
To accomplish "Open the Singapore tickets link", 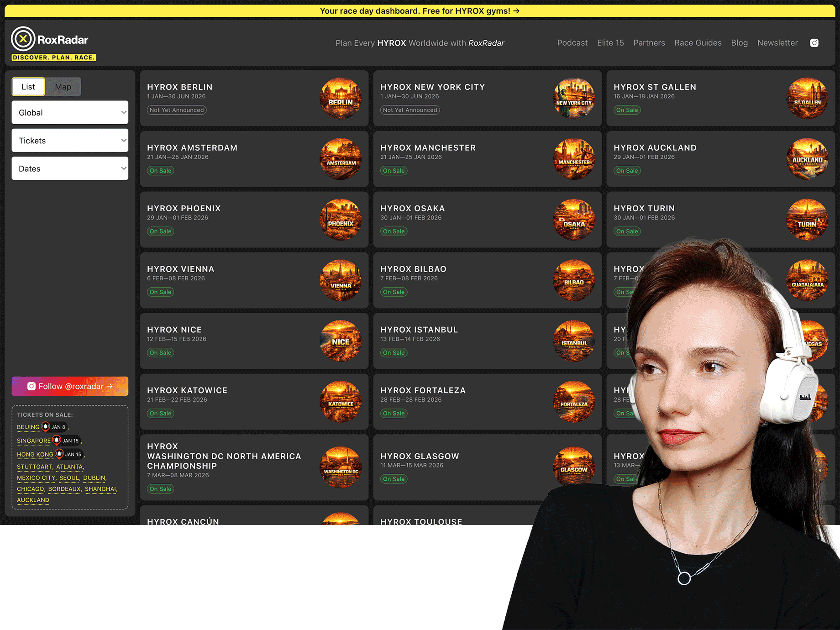I will point(34,441).
